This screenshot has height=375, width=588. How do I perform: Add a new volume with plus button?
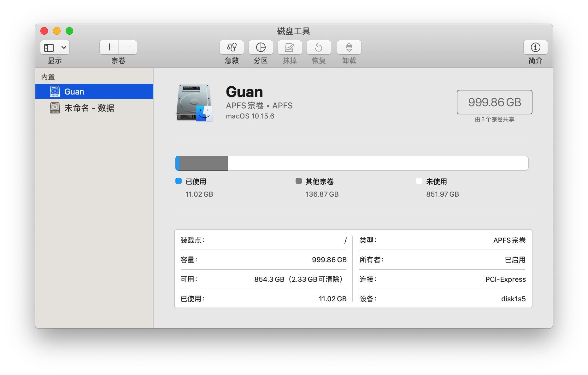pyautogui.click(x=109, y=47)
